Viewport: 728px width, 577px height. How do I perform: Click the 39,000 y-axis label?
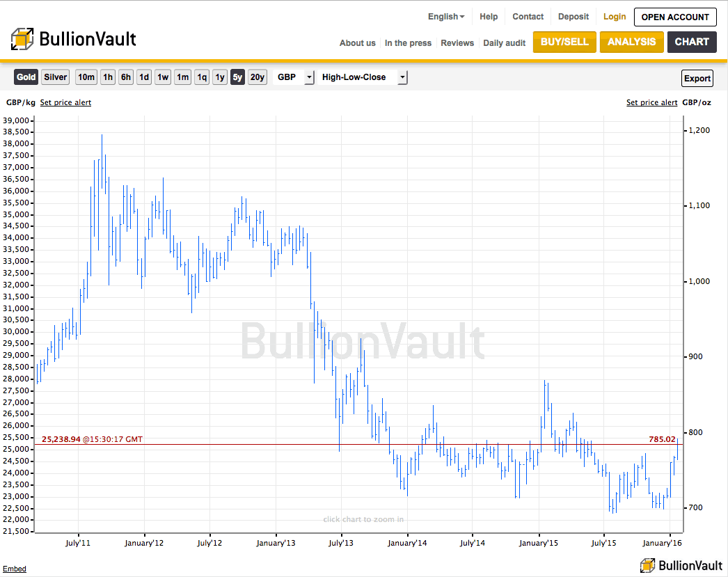point(16,120)
